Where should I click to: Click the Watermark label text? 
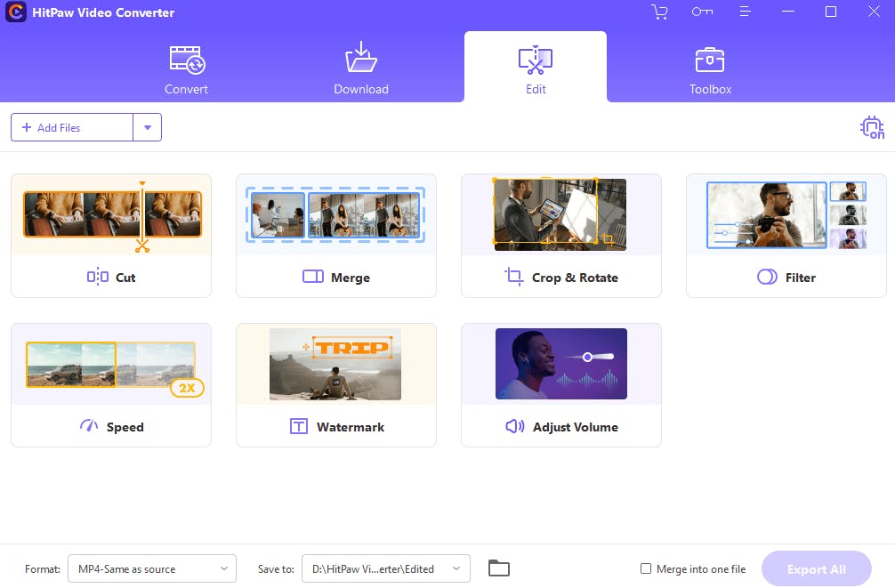point(351,427)
